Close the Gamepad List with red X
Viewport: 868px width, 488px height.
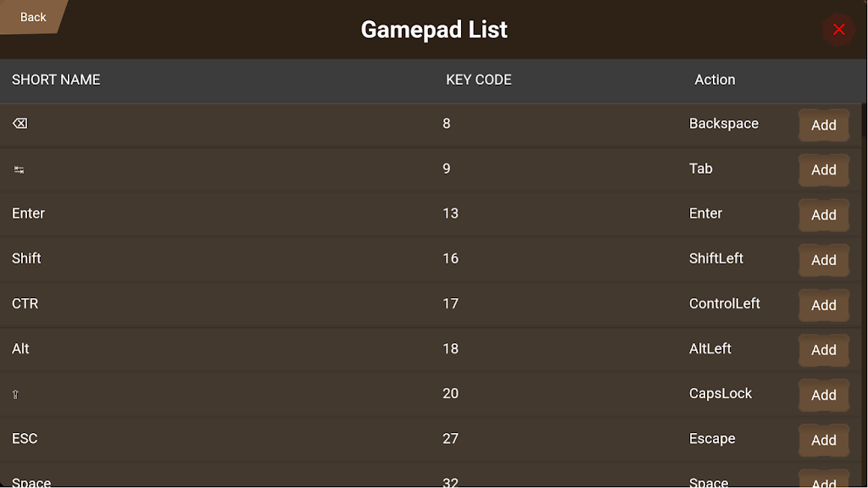(x=838, y=30)
